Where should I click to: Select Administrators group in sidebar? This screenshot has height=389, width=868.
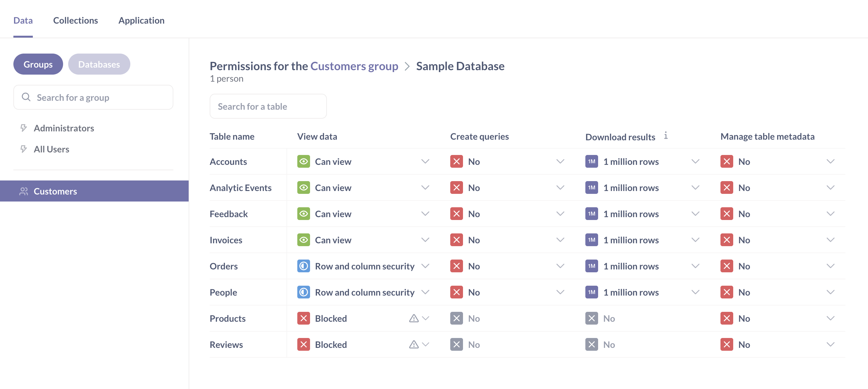coord(64,128)
